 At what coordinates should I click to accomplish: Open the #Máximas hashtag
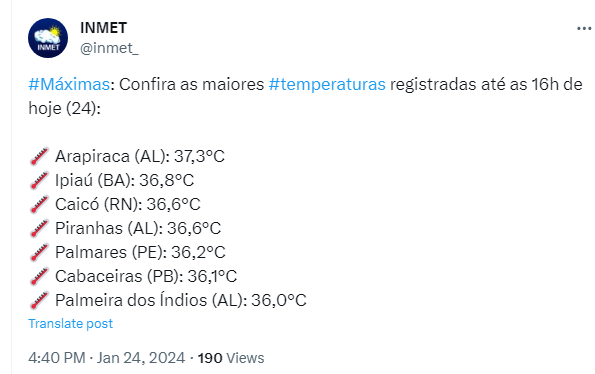point(69,84)
